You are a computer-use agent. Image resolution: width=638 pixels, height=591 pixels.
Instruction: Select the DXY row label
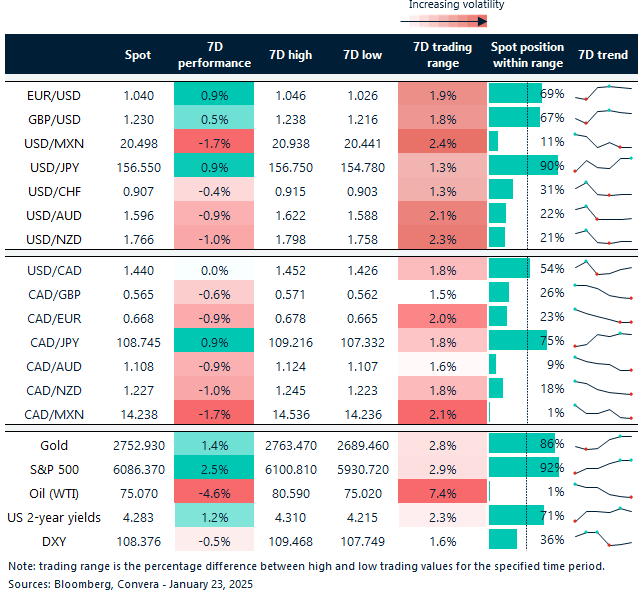54,542
